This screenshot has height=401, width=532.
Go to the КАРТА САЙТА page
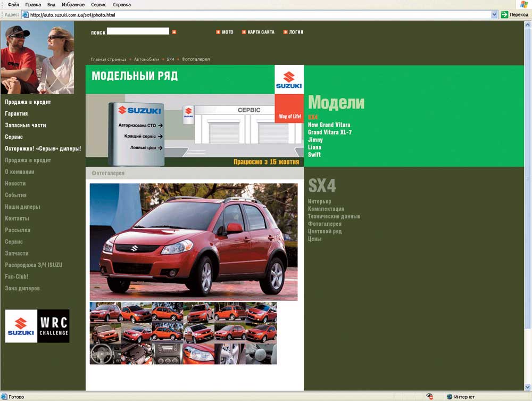click(x=261, y=32)
